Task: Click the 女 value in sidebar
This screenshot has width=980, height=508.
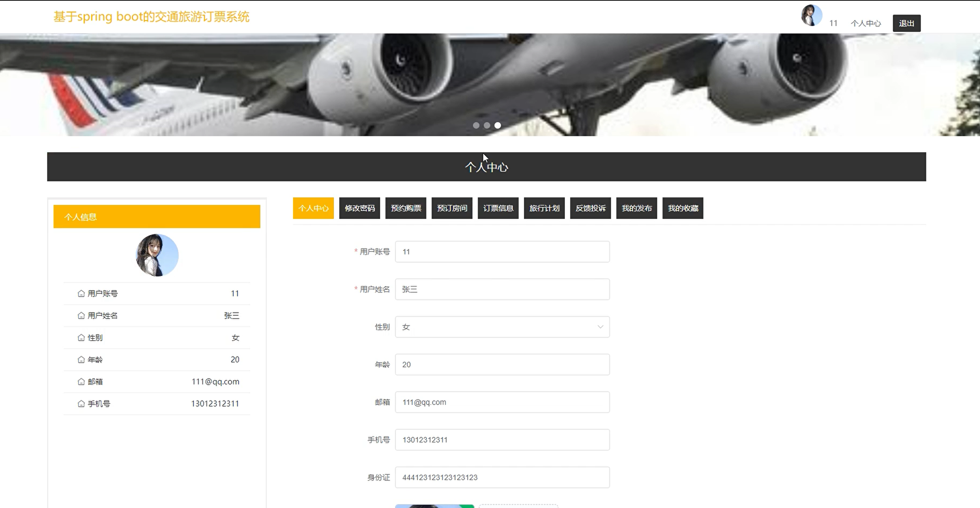Action: [x=236, y=337]
